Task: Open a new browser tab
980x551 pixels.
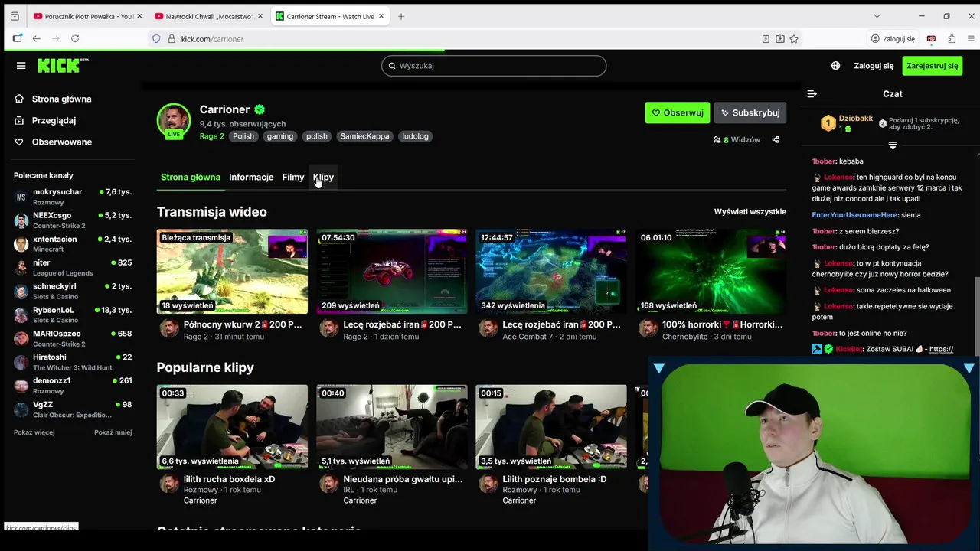Action: click(401, 16)
